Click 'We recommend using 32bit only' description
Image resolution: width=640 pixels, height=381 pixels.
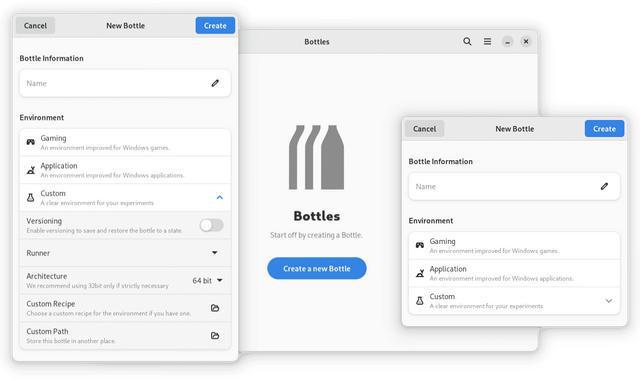click(x=98, y=286)
